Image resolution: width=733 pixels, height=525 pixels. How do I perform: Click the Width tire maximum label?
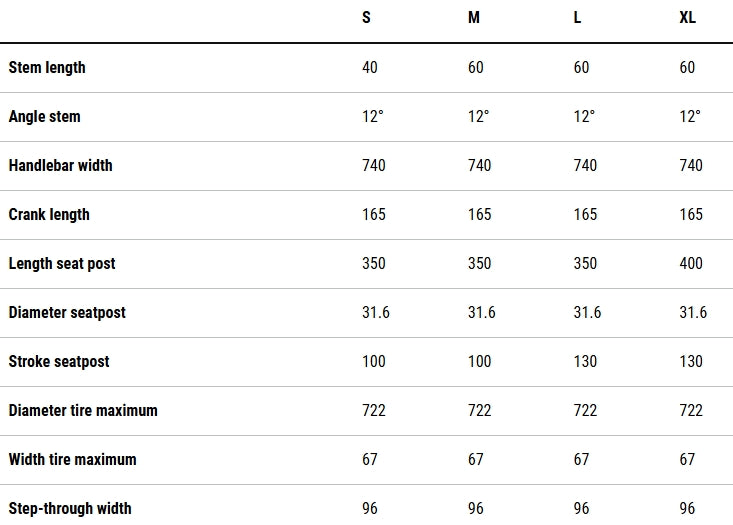72,460
